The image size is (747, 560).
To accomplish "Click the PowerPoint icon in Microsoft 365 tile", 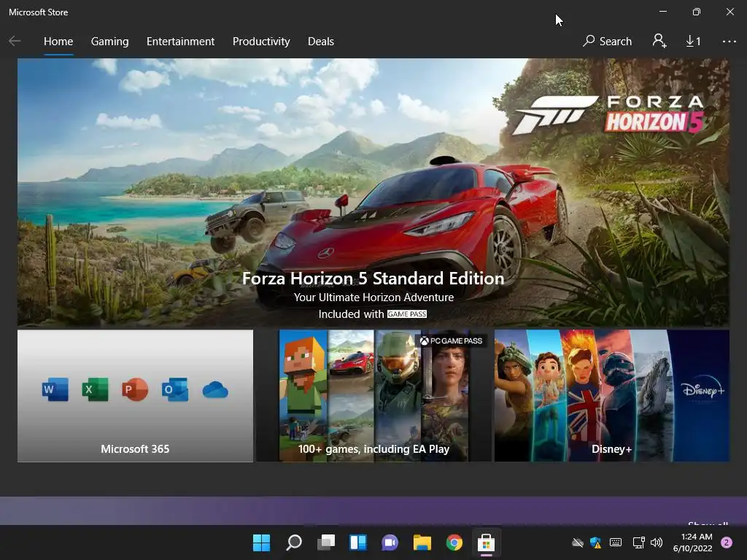I will [x=135, y=389].
